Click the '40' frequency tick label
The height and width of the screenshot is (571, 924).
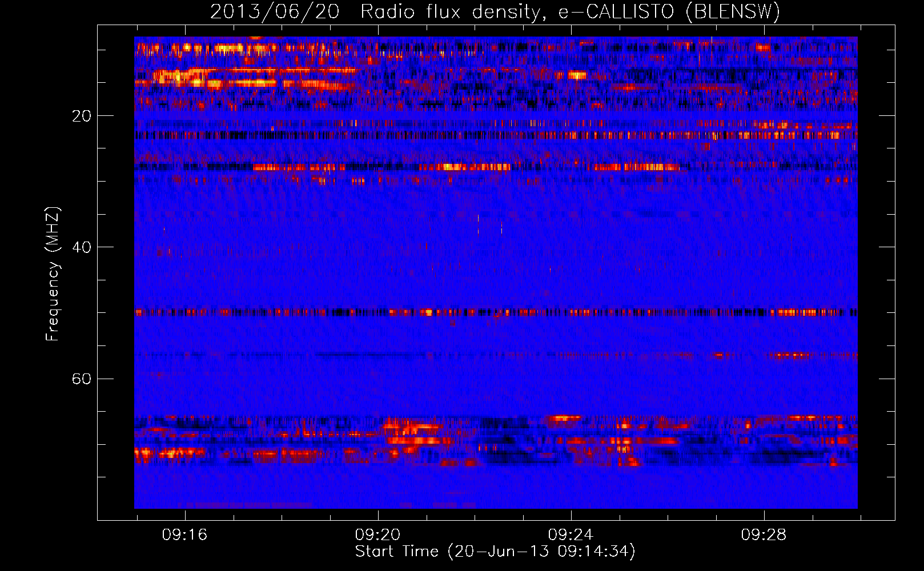(x=81, y=247)
